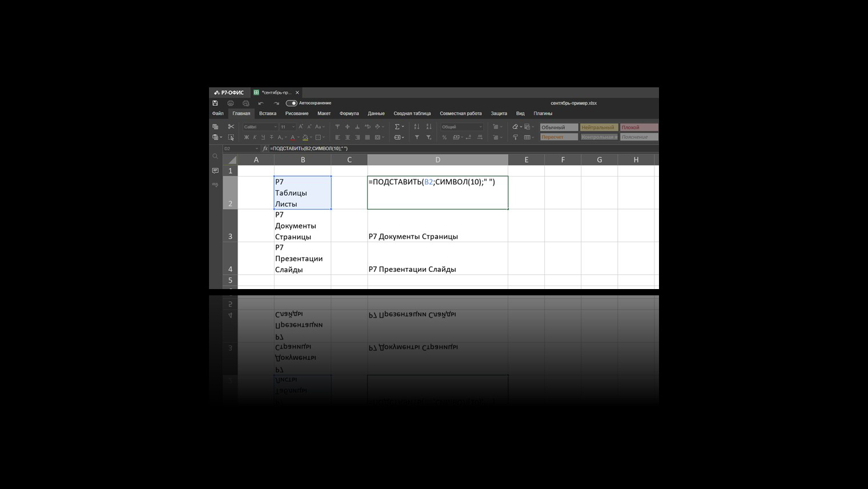Redo the last action
This screenshot has height=489, width=868.
click(x=276, y=103)
